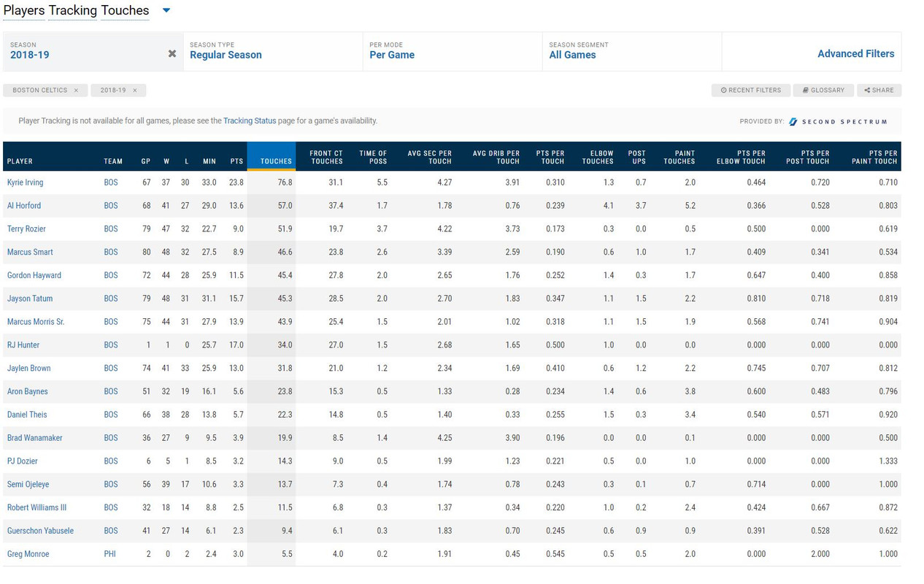Viewport: 924px width, 584px height.
Task: Open Al Horford's player page
Action: coord(24,206)
